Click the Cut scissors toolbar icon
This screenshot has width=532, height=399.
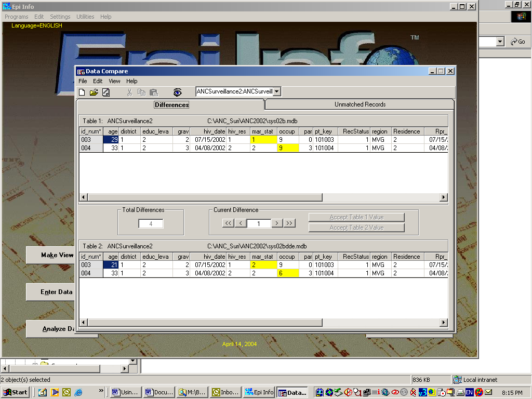pyautogui.click(x=129, y=92)
